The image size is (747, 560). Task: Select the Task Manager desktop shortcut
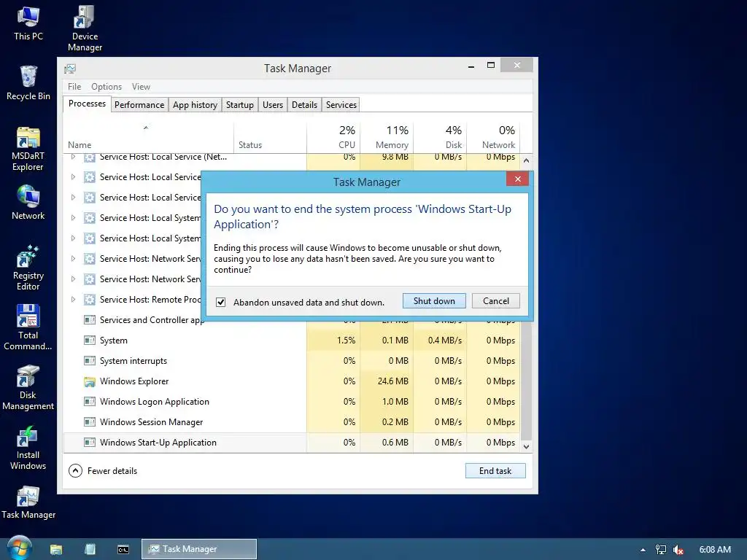click(x=28, y=502)
